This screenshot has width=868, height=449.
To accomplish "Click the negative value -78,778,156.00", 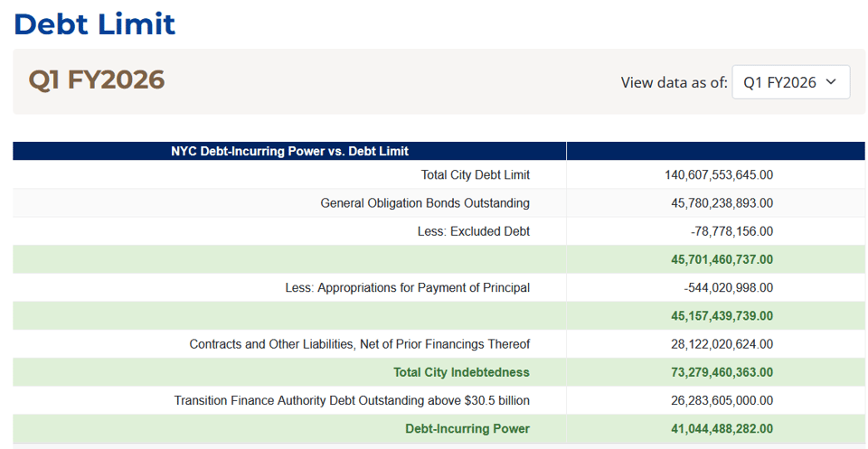I will (731, 231).
